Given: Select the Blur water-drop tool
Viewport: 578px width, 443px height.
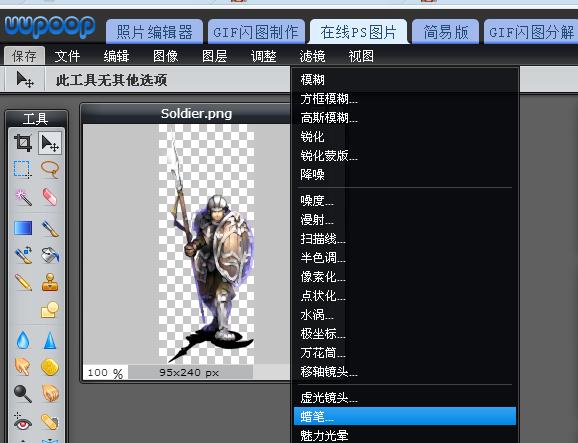Looking at the screenshot, I should click(23, 340).
